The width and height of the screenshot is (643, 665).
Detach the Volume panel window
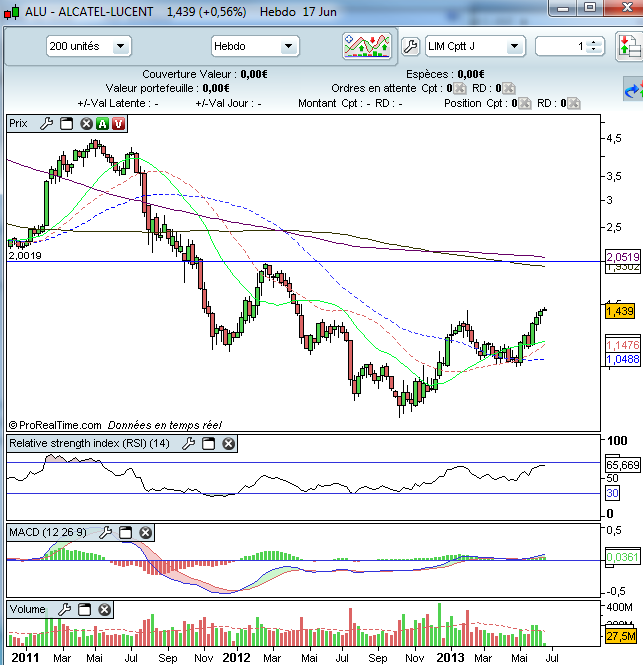click(84, 610)
